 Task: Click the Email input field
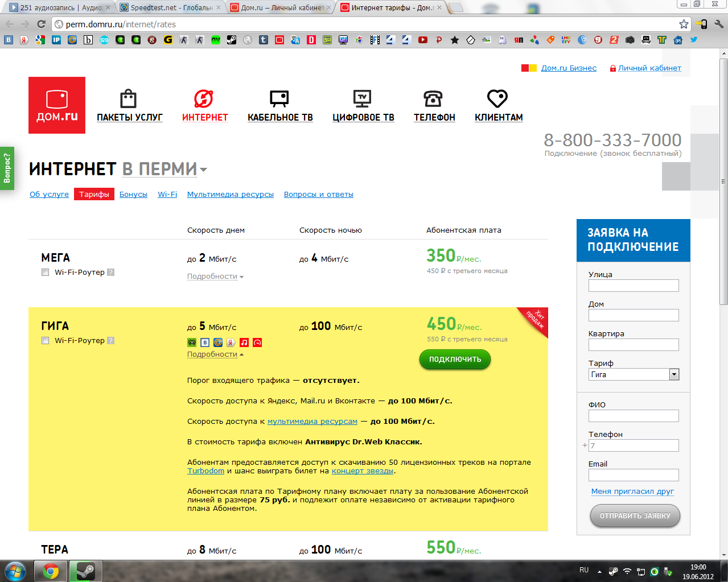click(x=634, y=475)
